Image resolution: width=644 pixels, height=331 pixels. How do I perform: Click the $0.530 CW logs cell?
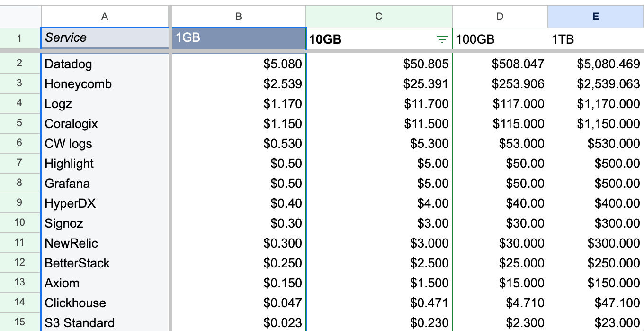click(x=239, y=143)
